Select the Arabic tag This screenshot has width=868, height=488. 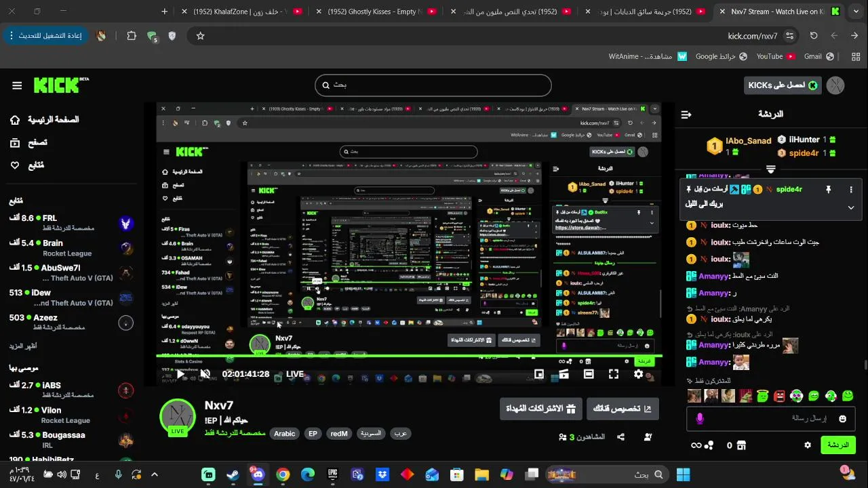[284, 434]
